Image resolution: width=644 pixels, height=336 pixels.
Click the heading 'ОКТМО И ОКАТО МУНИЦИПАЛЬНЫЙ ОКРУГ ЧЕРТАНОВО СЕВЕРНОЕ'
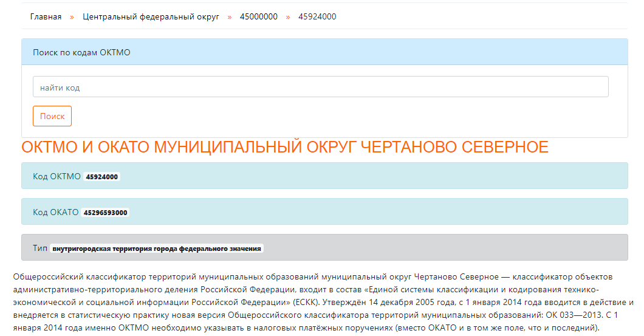coord(284,147)
